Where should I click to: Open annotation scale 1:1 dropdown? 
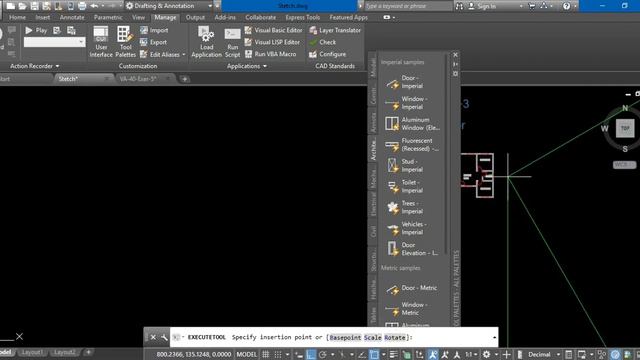click(471, 354)
